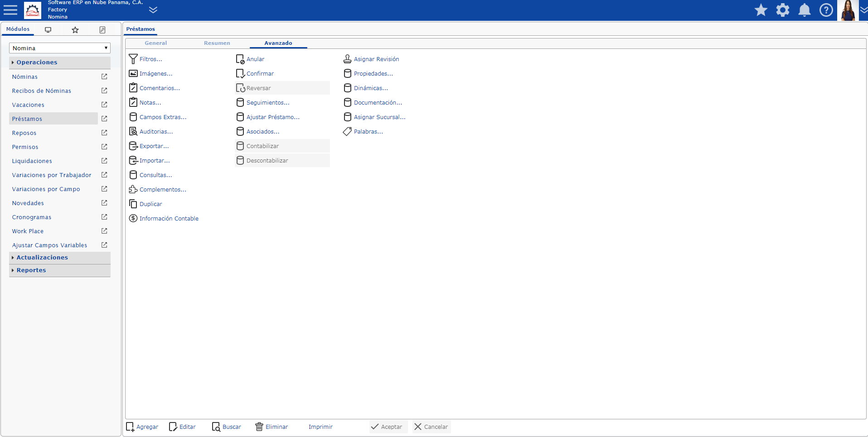Click Exportar option

point(149,146)
